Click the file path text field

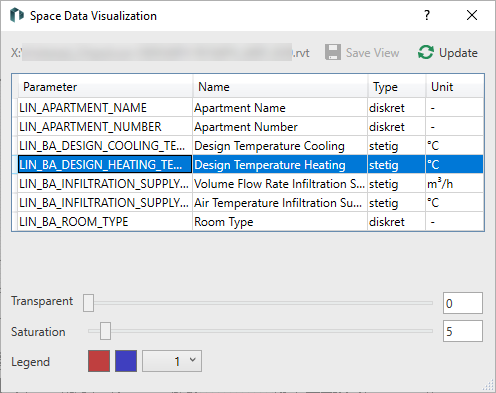160,53
